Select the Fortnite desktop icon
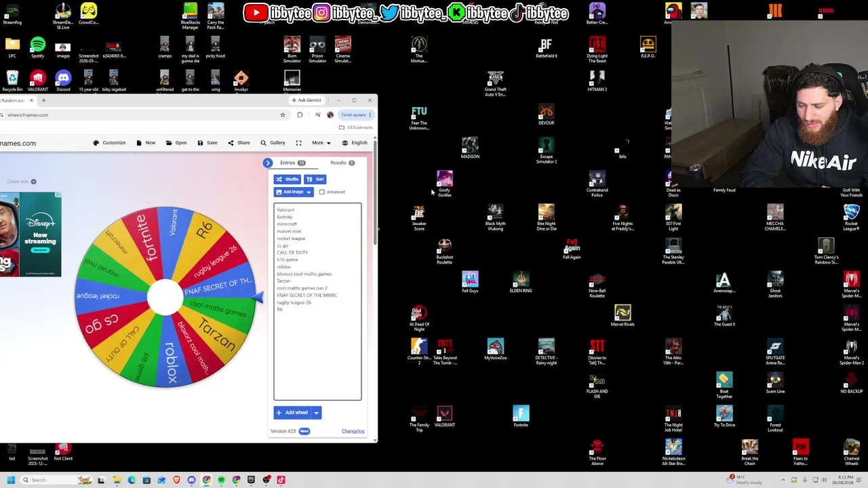The image size is (868, 488). [521, 416]
